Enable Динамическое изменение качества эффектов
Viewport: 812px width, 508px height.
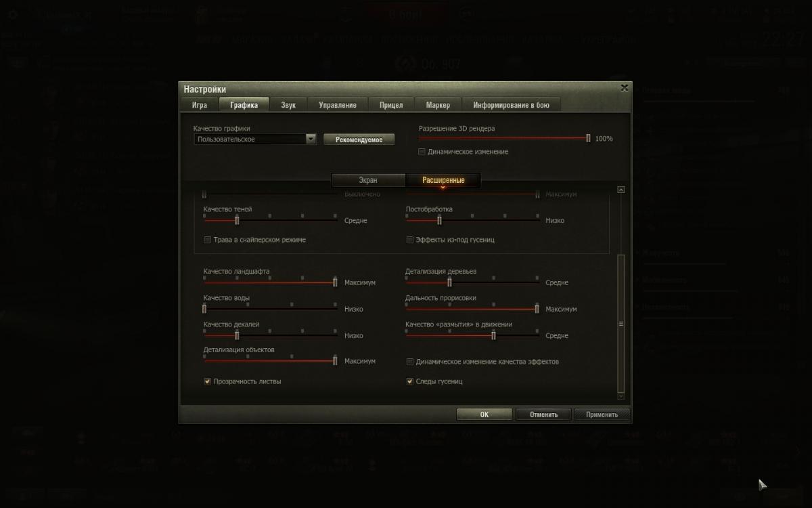[409, 362]
